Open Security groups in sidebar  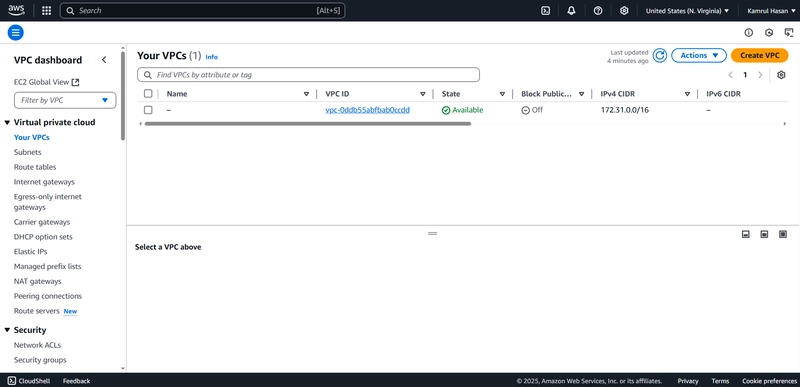coord(40,359)
